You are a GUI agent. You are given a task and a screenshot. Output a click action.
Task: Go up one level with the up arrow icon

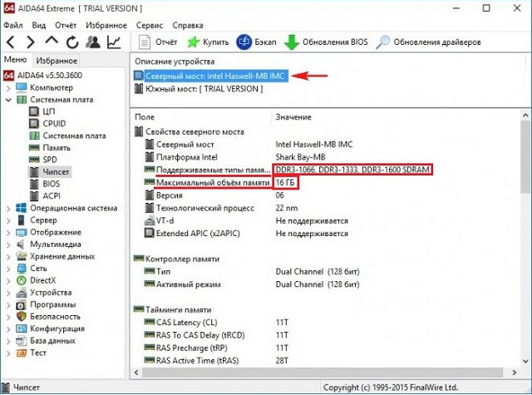tap(52, 41)
